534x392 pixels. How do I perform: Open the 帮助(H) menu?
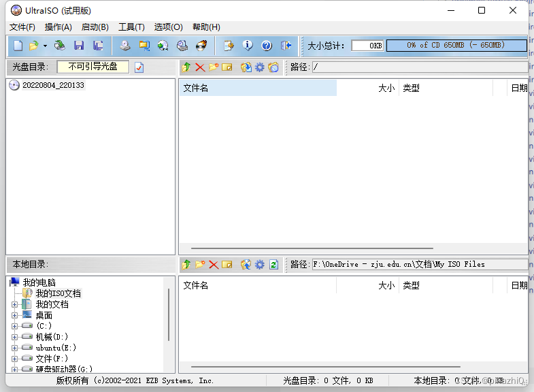[206, 27]
